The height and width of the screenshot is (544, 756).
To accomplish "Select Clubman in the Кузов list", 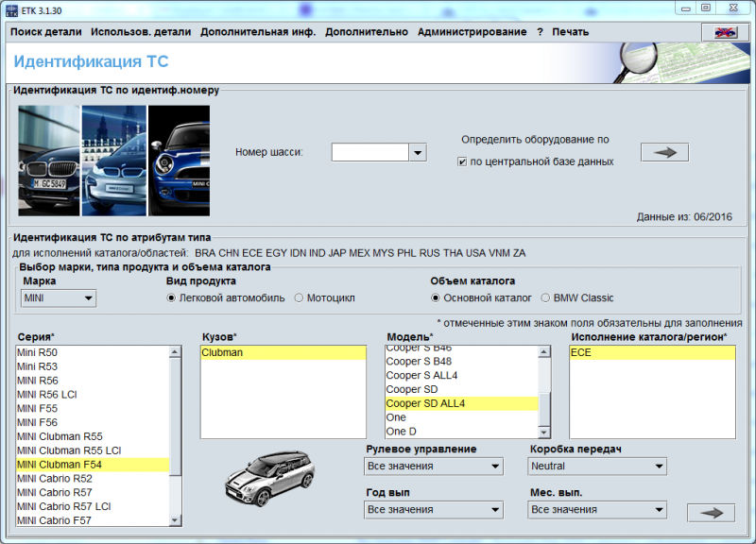I will coord(283,352).
